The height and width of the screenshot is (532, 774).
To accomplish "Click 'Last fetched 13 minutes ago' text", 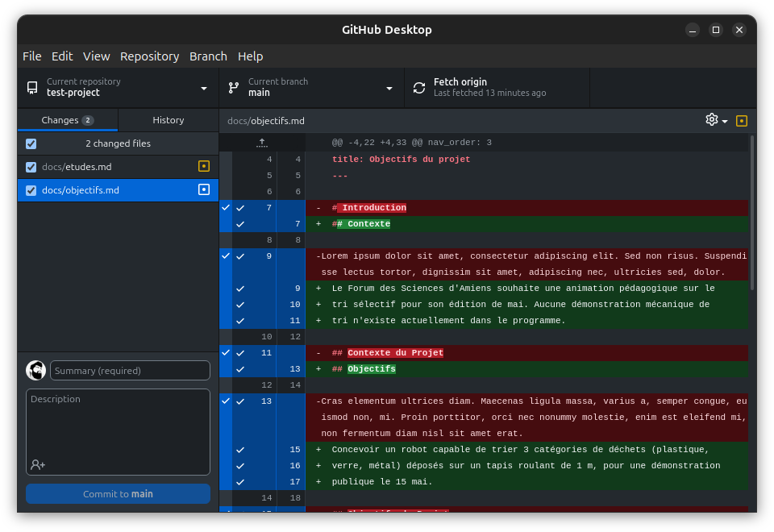I will (x=489, y=93).
